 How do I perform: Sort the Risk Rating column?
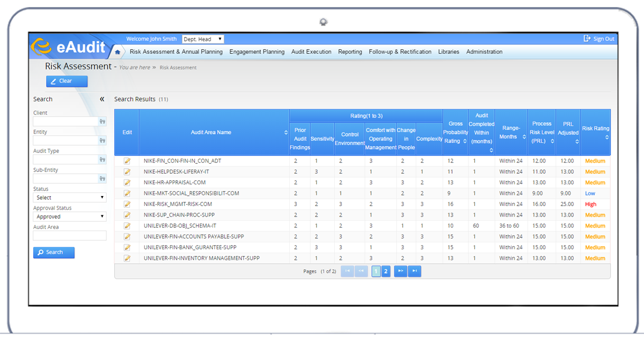click(x=607, y=137)
